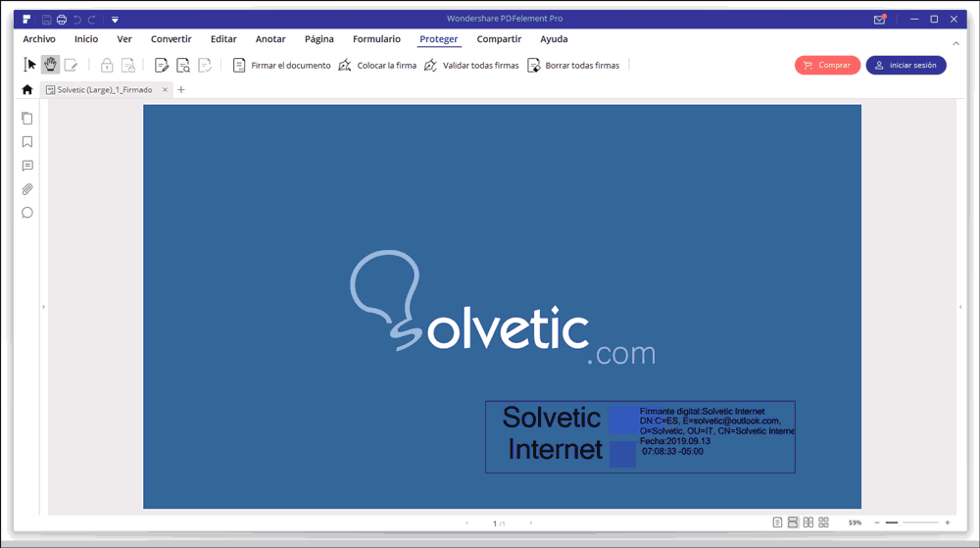Open the Anotar tab

[270, 39]
